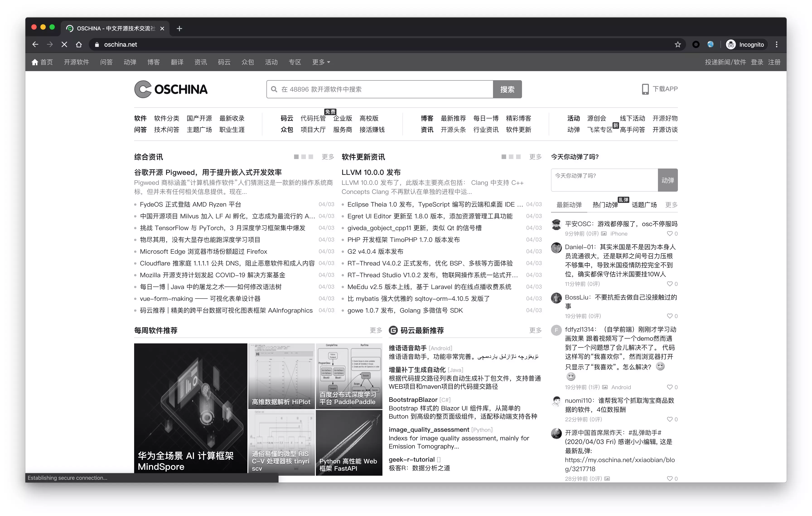Open image icon in 平安OSC post
The width and height of the screenshot is (812, 516).
tap(604, 234)
